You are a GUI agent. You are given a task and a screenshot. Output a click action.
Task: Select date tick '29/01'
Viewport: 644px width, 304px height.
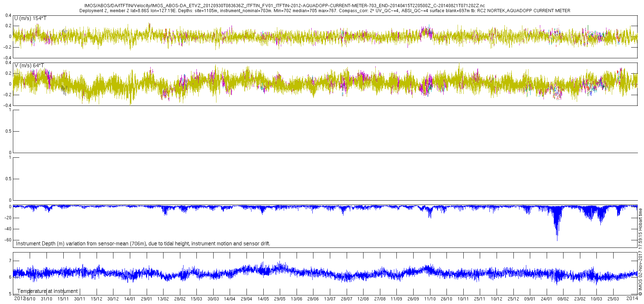(x=147, y=299)
